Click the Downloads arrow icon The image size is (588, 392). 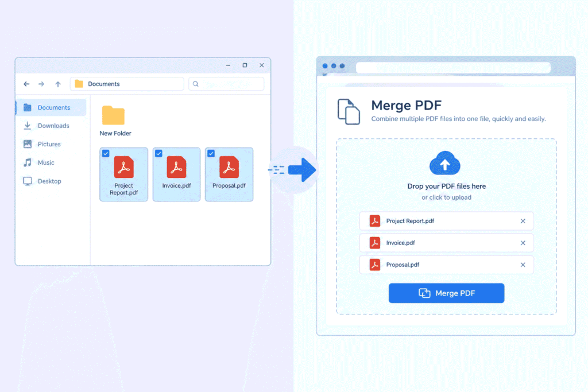click(x=28, y=126)
